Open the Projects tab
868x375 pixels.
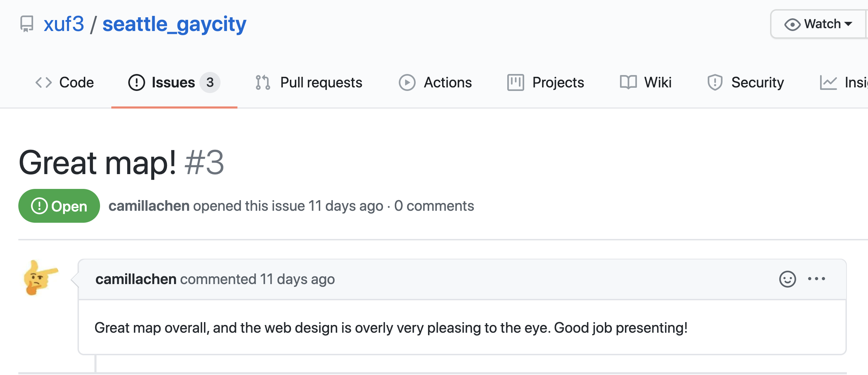point(546,82)
